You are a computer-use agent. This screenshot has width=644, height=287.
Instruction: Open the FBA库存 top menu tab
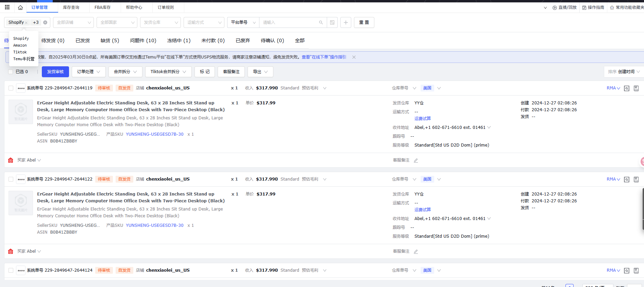pos(102,7)
